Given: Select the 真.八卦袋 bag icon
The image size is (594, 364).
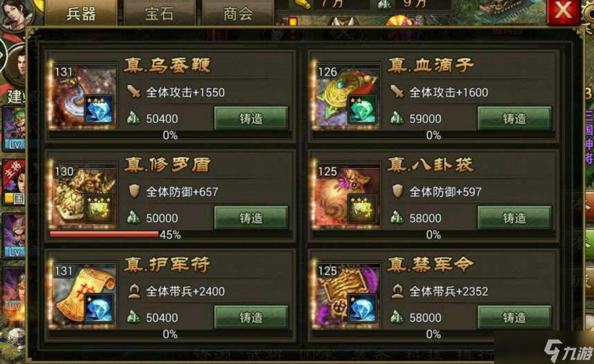Looking at the screenshot, I should [x=348, y=196].
